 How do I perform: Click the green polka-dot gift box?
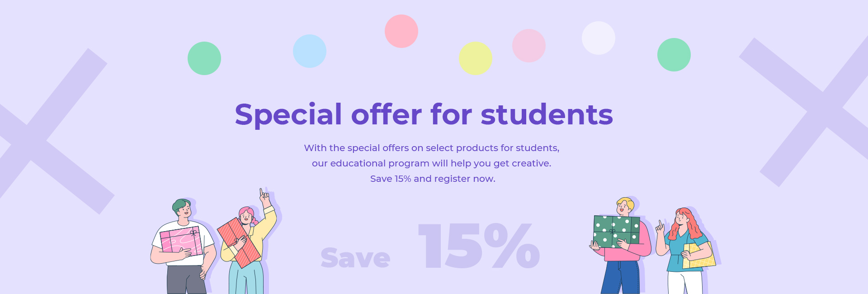coord(617,232)
